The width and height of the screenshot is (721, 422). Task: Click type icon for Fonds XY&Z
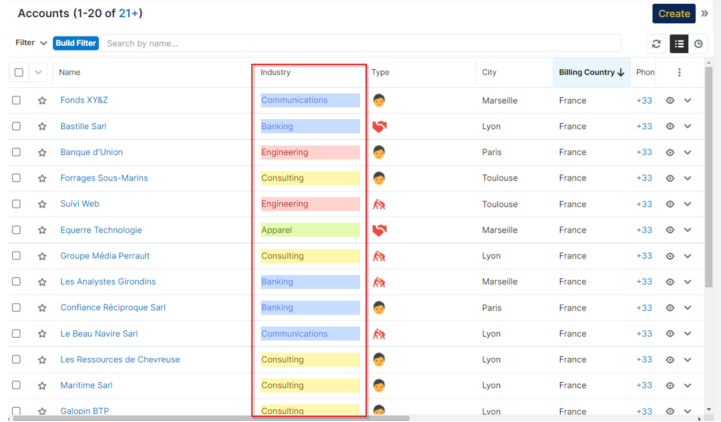point(379,100)
